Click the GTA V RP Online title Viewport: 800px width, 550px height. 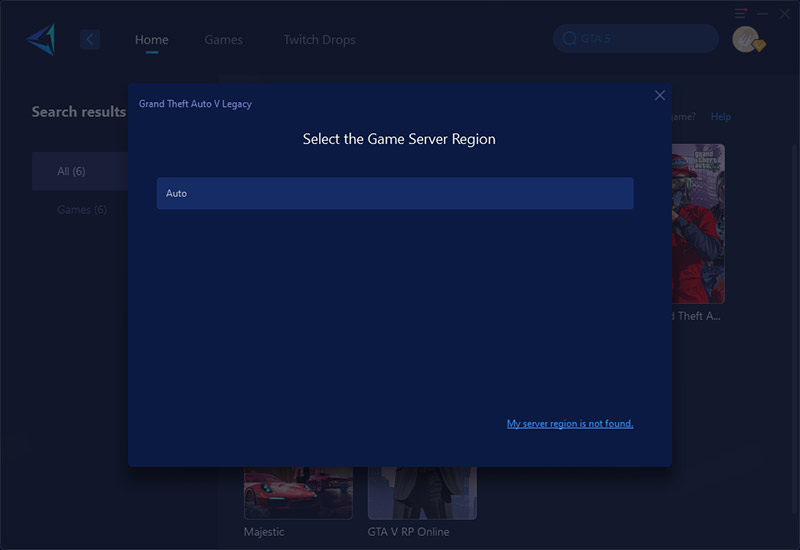[x=408, y=532]
